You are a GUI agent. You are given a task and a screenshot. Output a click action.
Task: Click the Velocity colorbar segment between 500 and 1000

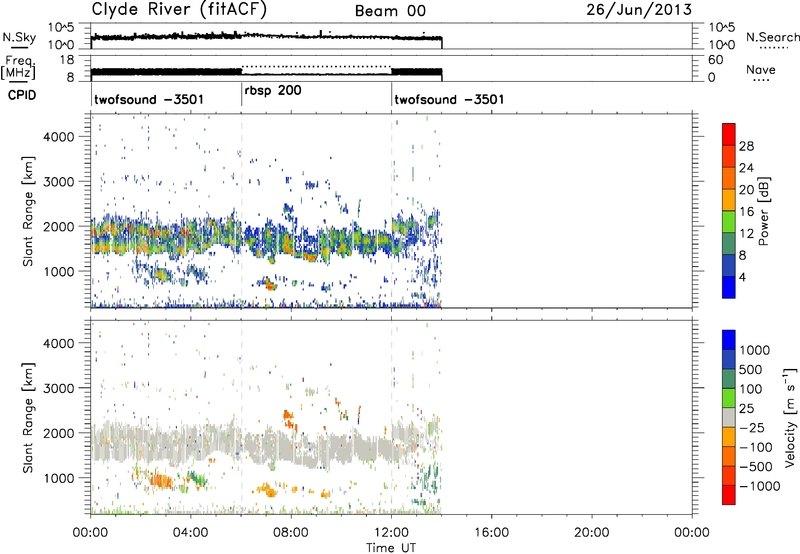729,359
